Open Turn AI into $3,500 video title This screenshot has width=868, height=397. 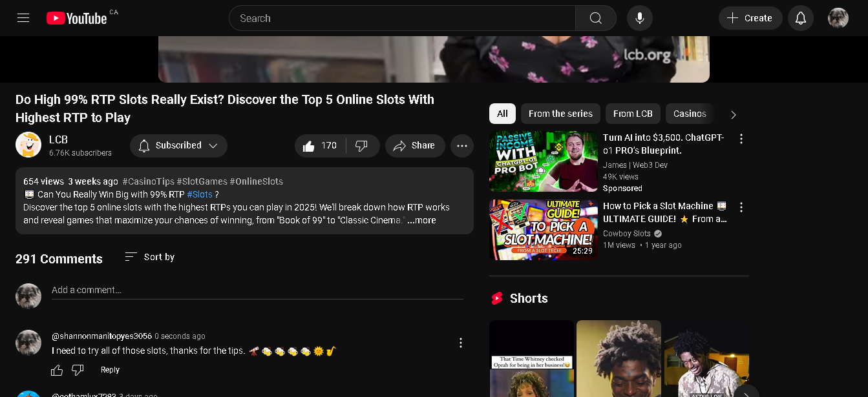[664, 144]
